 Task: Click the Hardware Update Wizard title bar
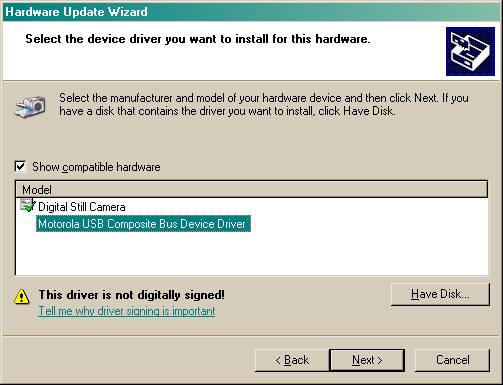pyautogui.click(x=251, y=12)
